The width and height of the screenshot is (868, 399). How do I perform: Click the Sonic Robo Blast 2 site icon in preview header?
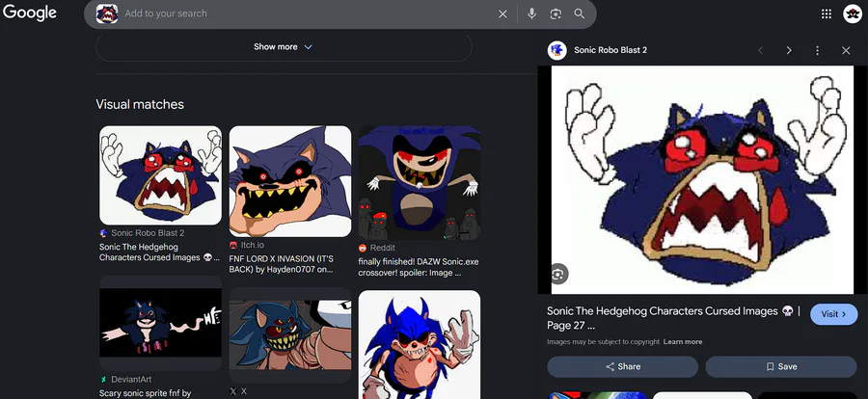click(556, 50)
